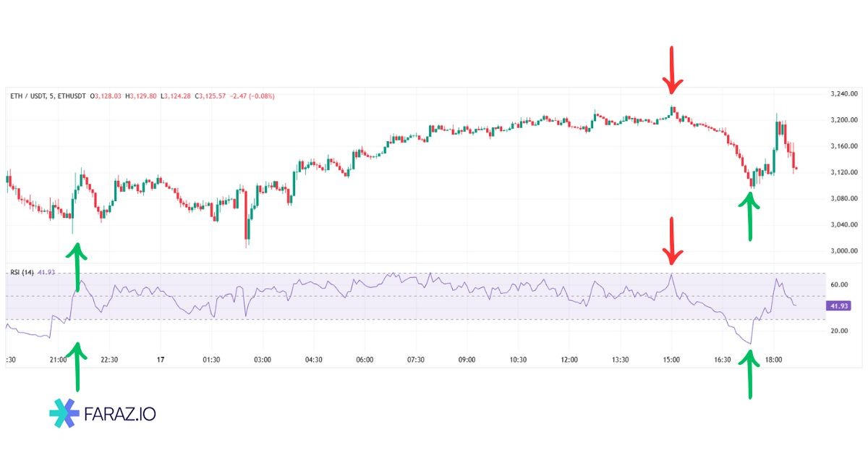Screen dimensions: 868x456
Task: Select the 15:00 time axis label
Action: (x=671, y=359)
